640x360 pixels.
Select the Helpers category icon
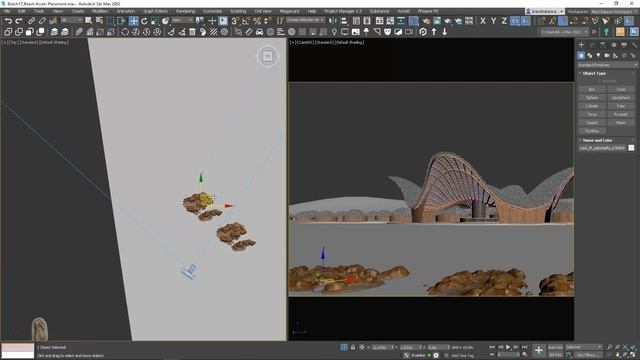[x=616, y=56]
